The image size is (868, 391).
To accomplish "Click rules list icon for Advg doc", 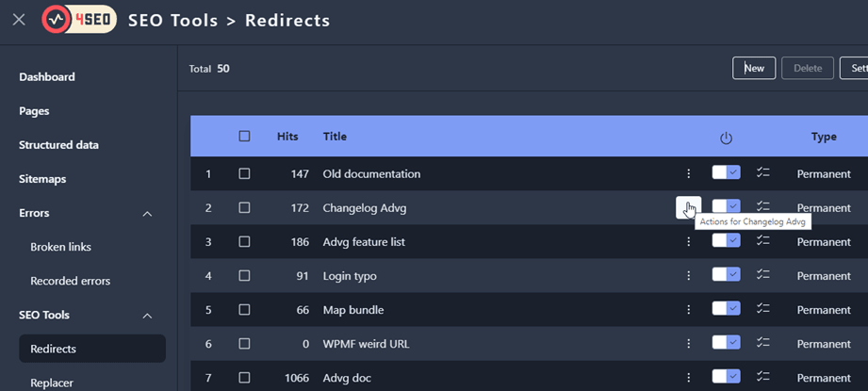I will pyautogui.click(x=763, y=377).
